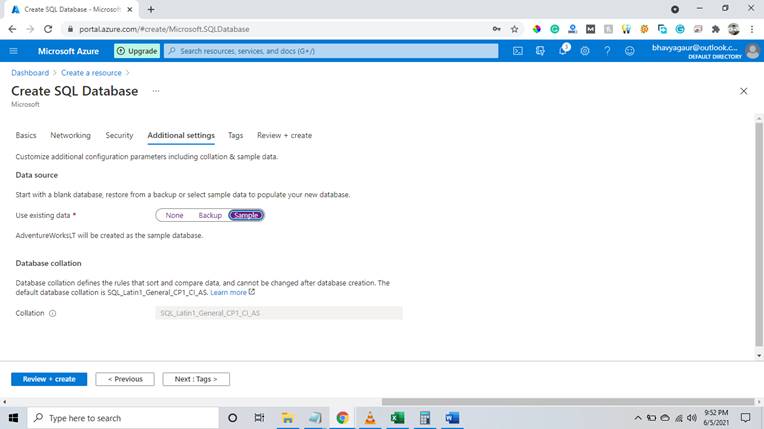This screenshot has width=764, height=429.
Task: Open Chrome from the taskbar
Action: 343,418
